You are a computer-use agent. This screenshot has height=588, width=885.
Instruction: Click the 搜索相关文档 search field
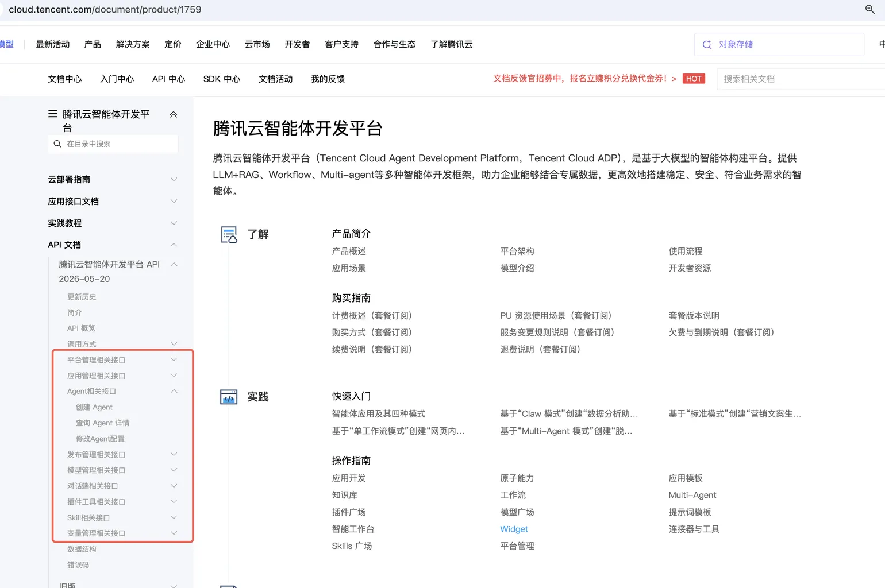pyautogui.click(x=801, y=79)
